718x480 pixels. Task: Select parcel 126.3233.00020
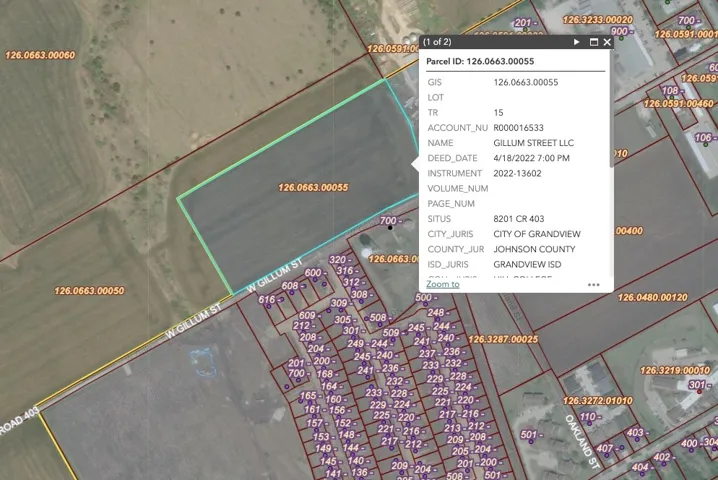pyautogui.click(x=598, y=20)
